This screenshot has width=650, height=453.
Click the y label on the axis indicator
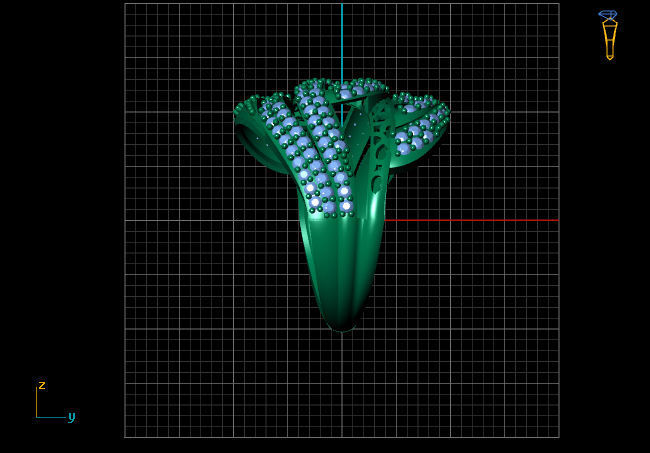(x=72, y=417)
